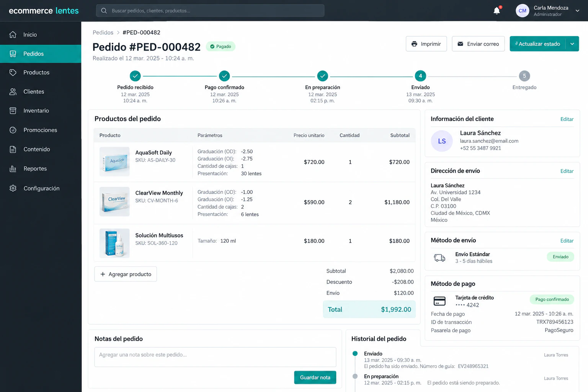Click the Inventario box icon

[x=13, y=111]
